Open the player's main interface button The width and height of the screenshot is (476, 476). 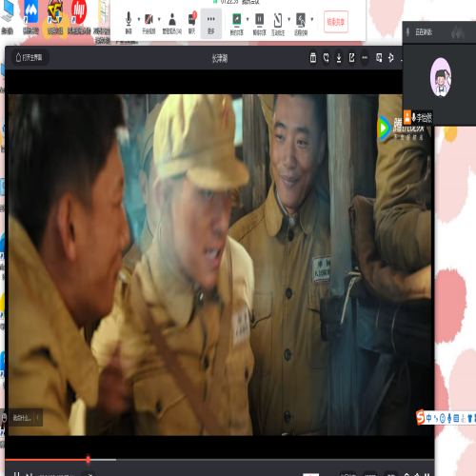(30, 57)
